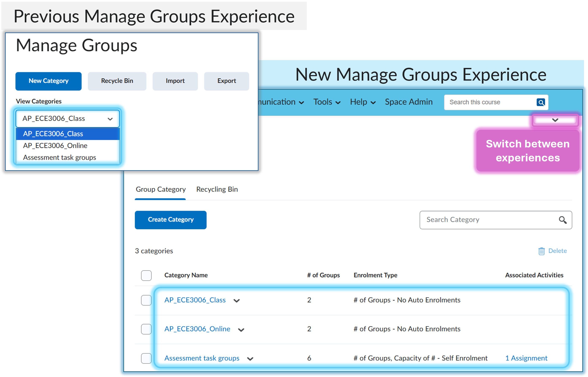Click the # of Groups column header

[323, 275]
